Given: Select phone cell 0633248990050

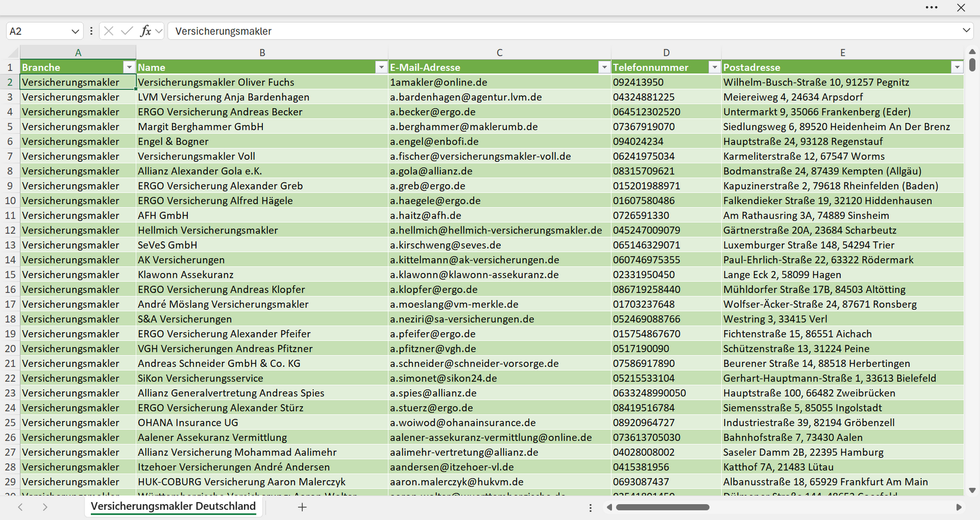Looking at the screenshot, I should pyautogui.click(x=666, y=393).
